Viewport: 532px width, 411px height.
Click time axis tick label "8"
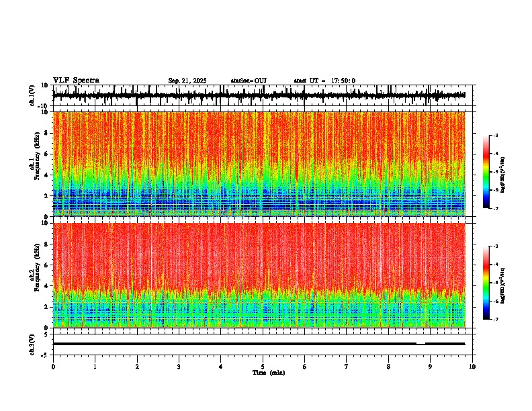tap(388, 367)
